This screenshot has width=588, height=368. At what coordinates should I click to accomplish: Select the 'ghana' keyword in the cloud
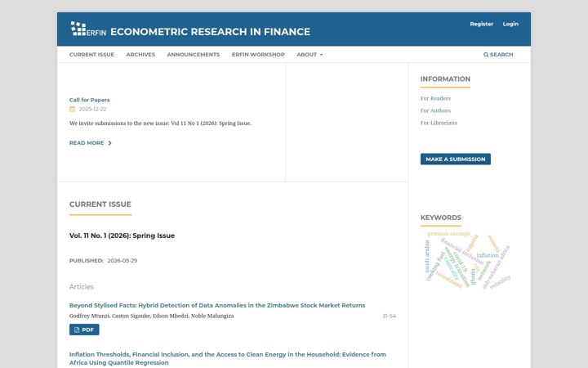(473, 276)
